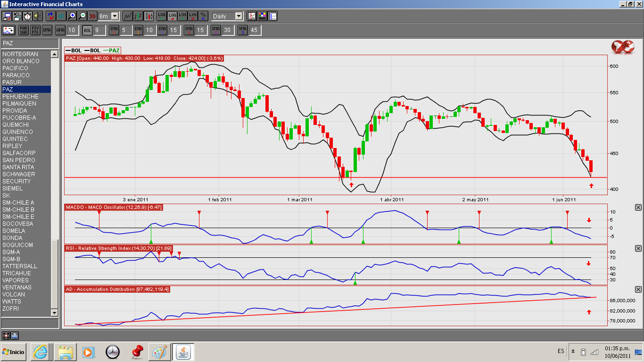The image size is (644, 362).
Task: Click the ES language indicator
Action: [x=561, y=351]
